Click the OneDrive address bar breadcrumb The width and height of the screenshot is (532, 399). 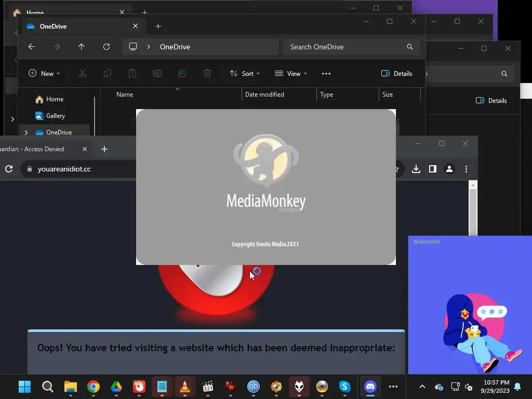(x=175, y=47)
